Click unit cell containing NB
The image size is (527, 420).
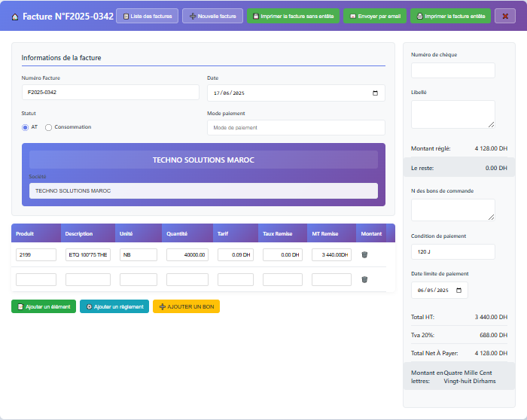click(139, 254)
